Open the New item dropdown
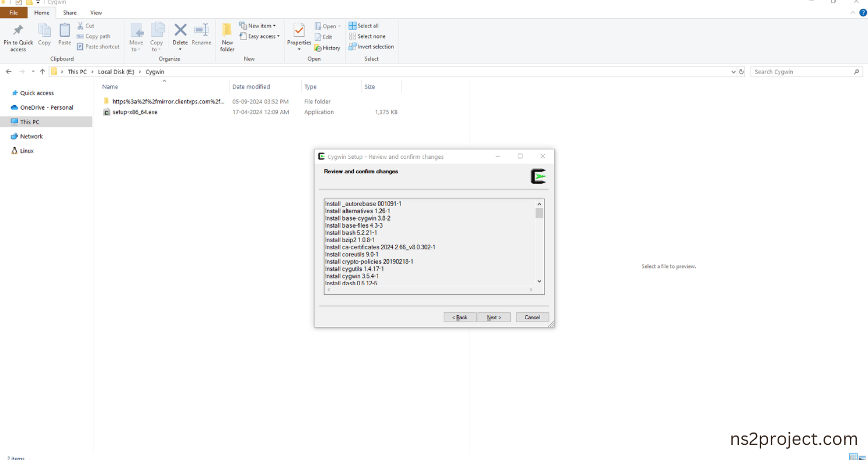The height and width of the screenshot is (460, 868). [x=257, y=26]
